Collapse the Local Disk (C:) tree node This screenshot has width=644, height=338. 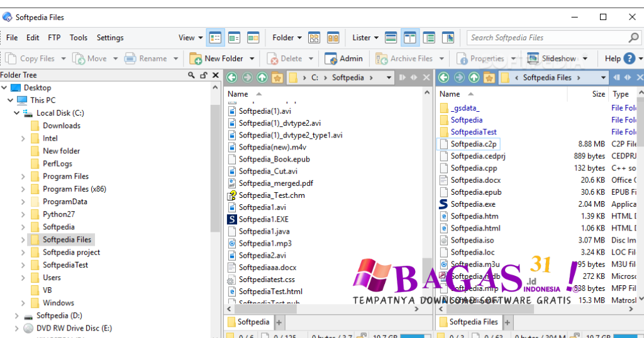pyautogui.click(x=17, y=113)
